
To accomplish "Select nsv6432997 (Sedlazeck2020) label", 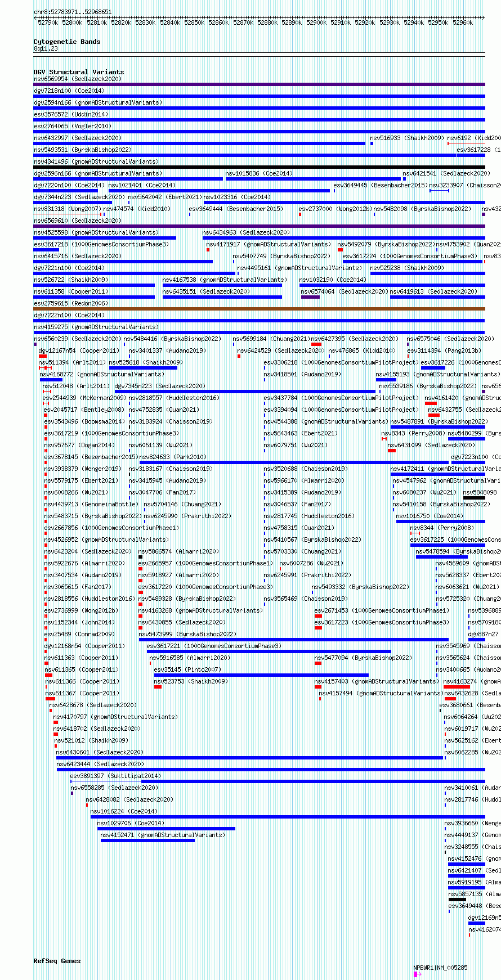I will click(x=78, y=138).
